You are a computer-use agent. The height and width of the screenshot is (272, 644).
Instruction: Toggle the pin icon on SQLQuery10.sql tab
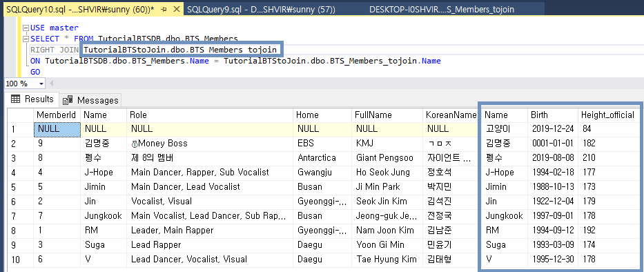[x=164, y=10]
